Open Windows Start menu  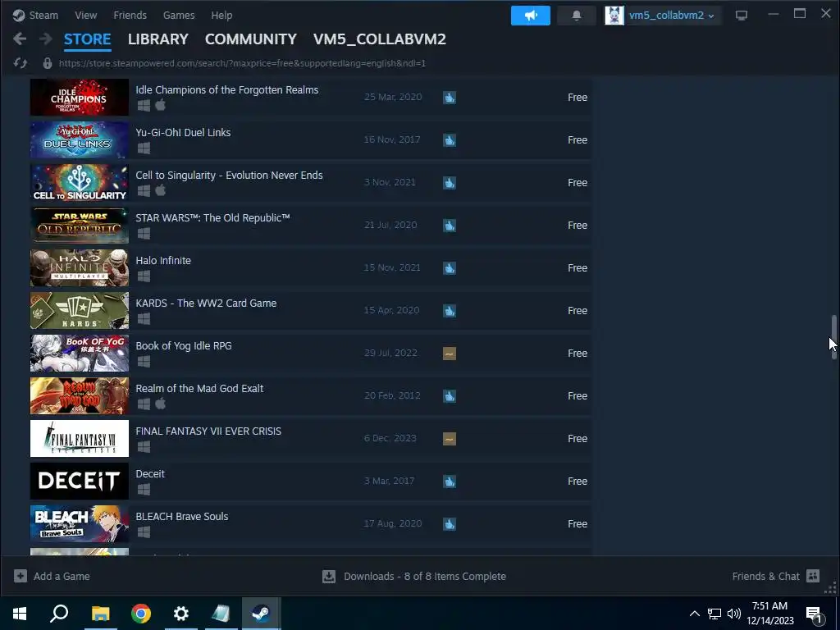(x=20, y=614)
